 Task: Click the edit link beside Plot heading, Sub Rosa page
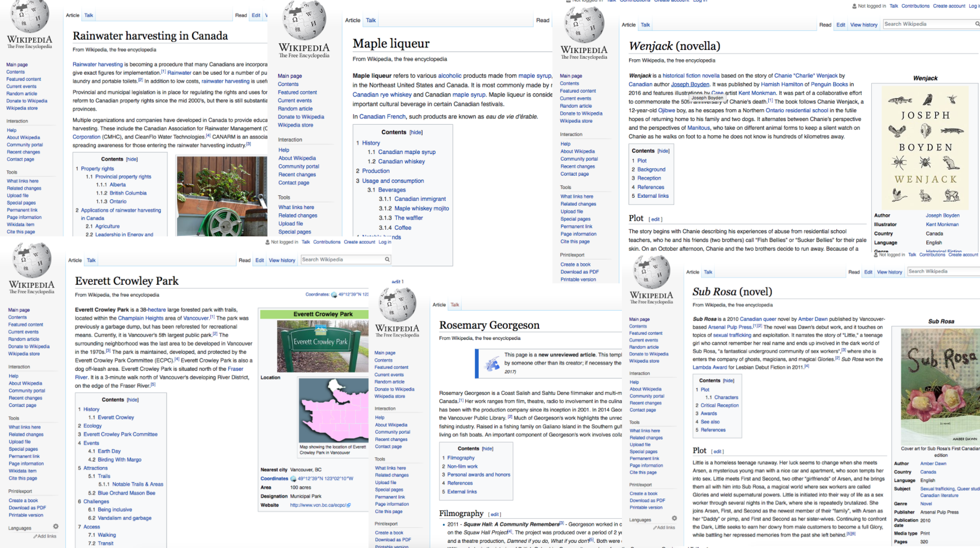pos(718,452)
